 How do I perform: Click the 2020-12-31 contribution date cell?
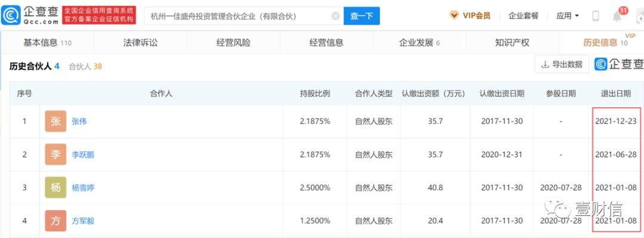coord(501,154)
